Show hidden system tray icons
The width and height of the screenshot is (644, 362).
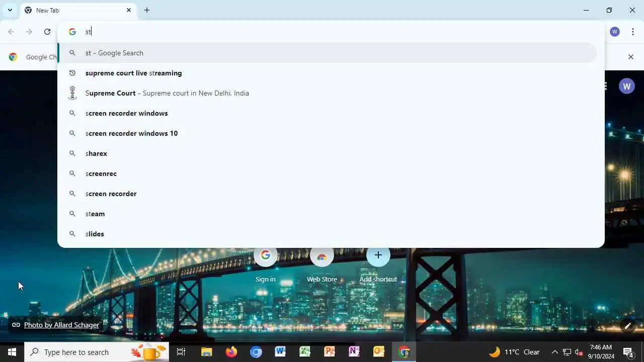click(x=555, y=352)
